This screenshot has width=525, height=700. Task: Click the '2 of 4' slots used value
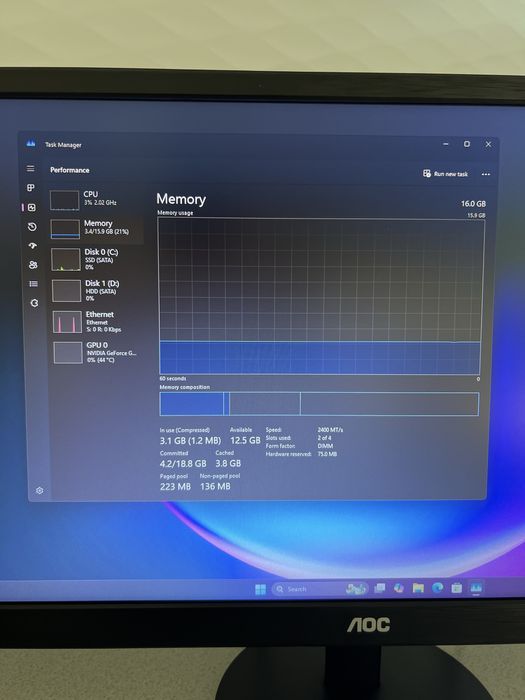click(325, 438)
